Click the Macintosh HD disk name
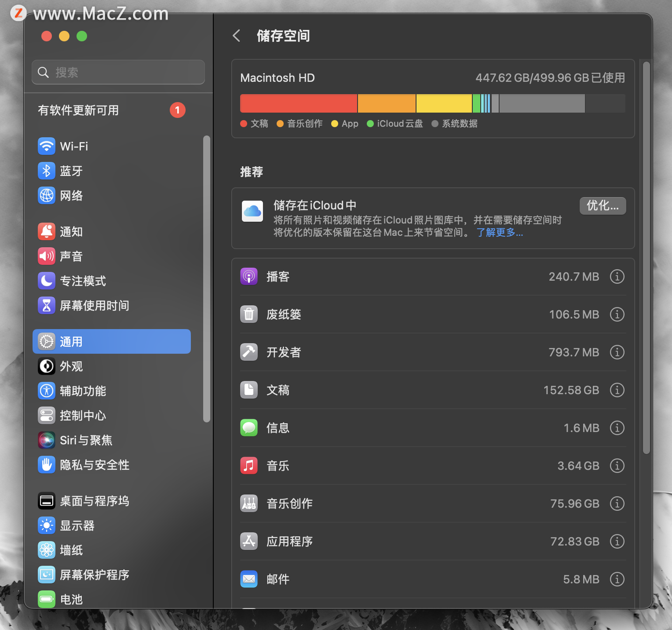The height and width of the screenshot is (630, 672). pos(278,78)
